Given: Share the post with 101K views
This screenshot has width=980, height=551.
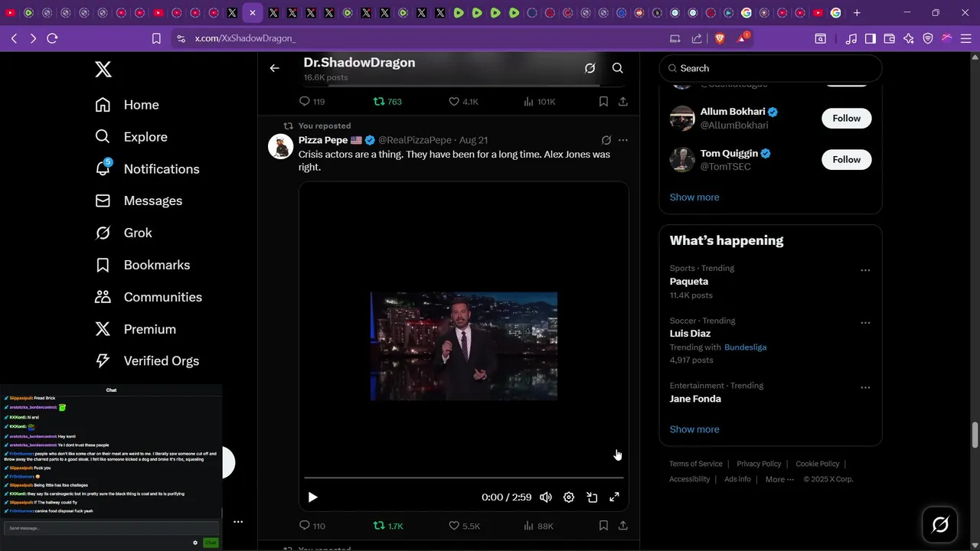Looking at the screenshot, I should [623, 101].
